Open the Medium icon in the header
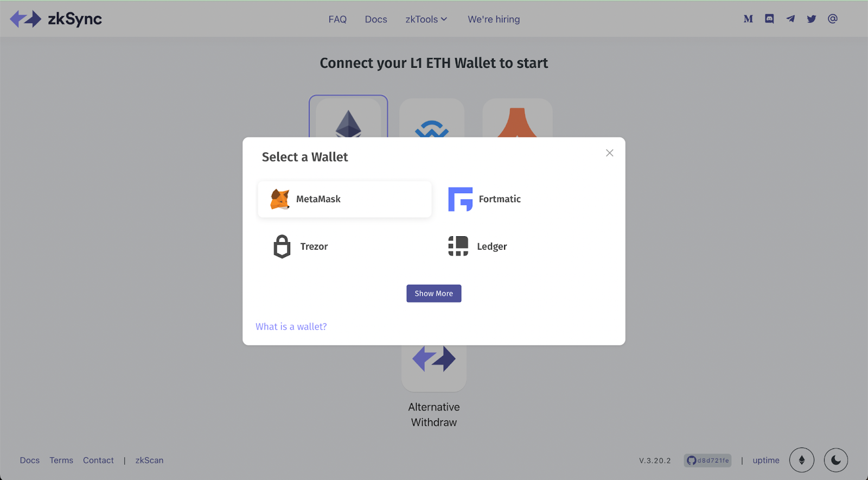The width and height of the screenshot is (868, 480). 748,19
